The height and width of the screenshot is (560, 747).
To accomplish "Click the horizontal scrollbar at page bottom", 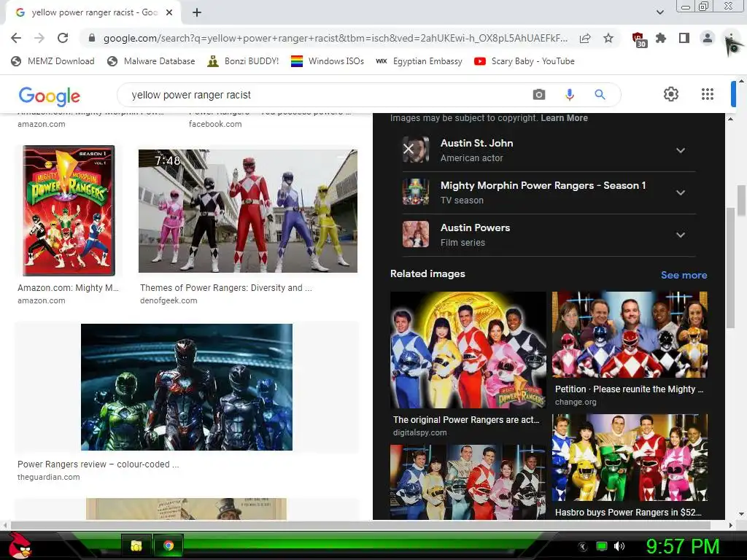I will [361, 525].
